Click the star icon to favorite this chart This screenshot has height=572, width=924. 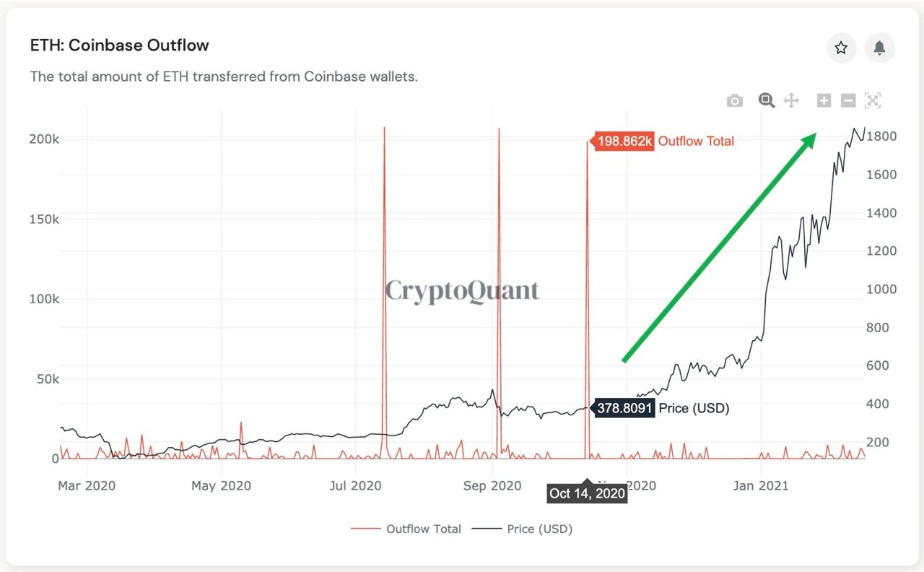(x=840, y=47)
